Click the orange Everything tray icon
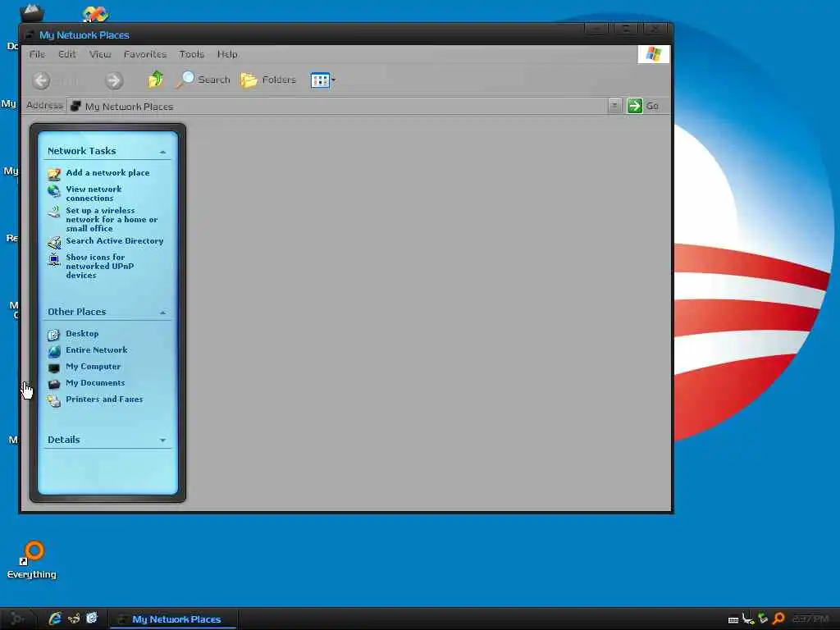The height and width of the screenshot is (630, 840). click(778, 619)
